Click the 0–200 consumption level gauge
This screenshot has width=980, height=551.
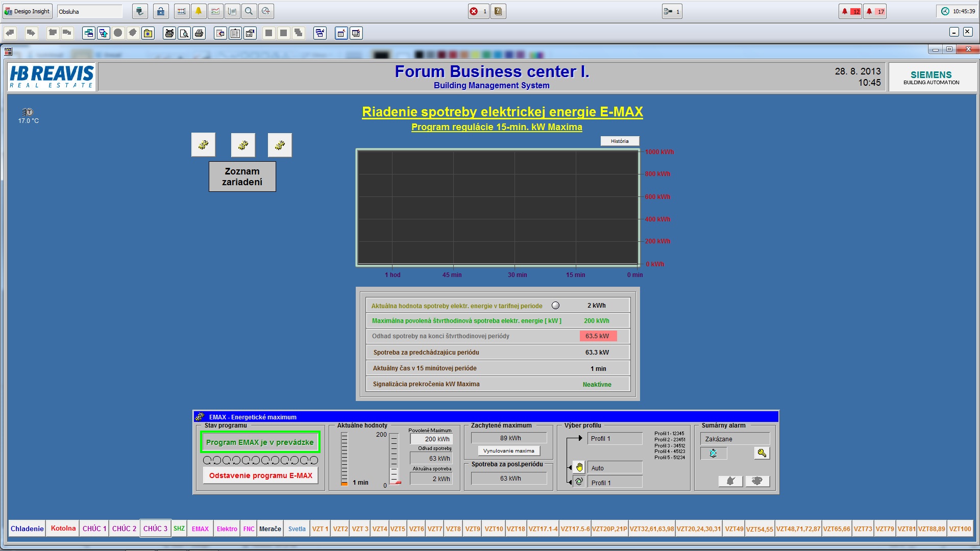394,459
